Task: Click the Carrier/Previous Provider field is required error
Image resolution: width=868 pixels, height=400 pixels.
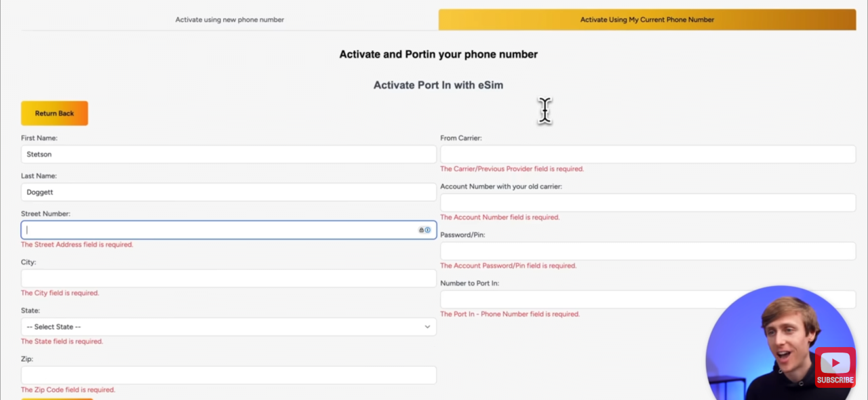Action: click(512, 169)
